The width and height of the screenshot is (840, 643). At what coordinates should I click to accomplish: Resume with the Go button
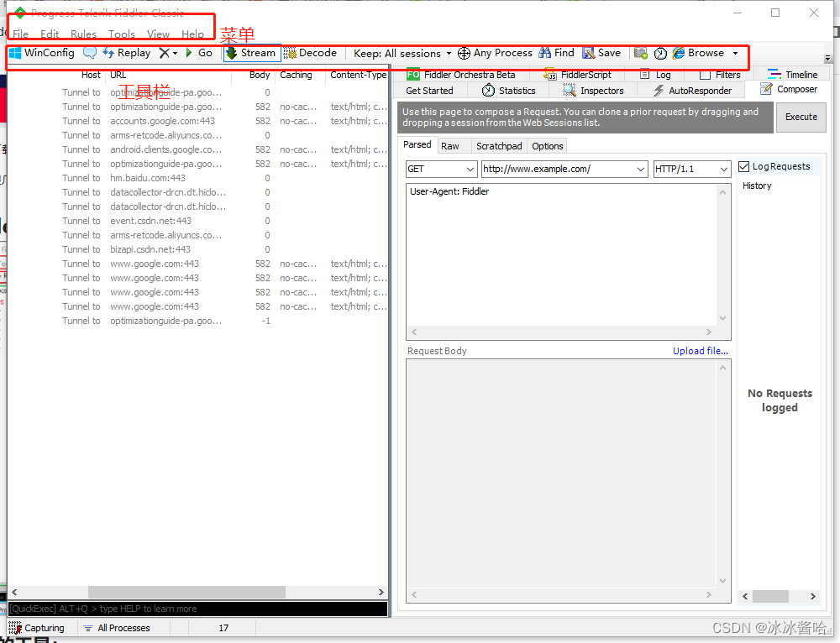pyautogui.click(x=199, y=53)
